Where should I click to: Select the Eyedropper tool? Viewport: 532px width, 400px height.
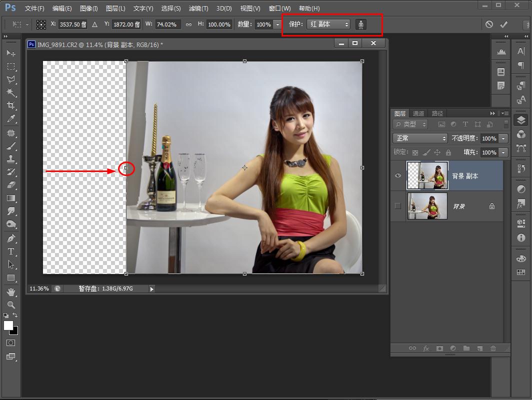coord(10,118)
